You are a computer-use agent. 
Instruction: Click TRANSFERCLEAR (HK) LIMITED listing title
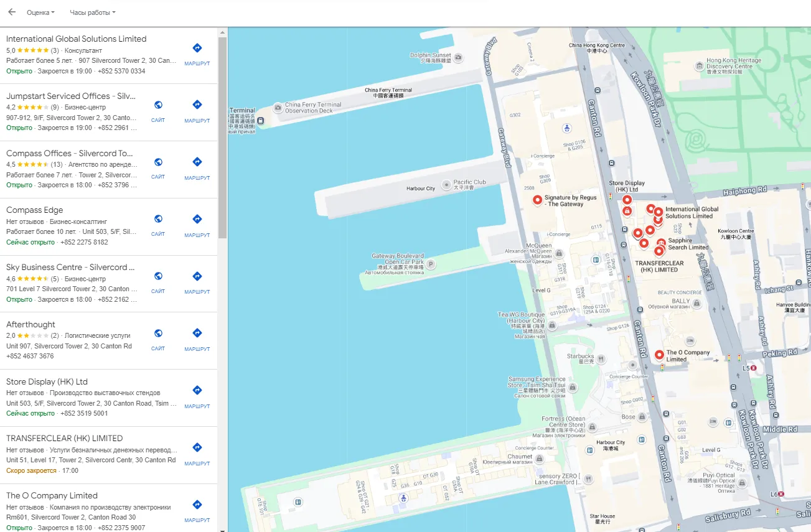[65, 438]
